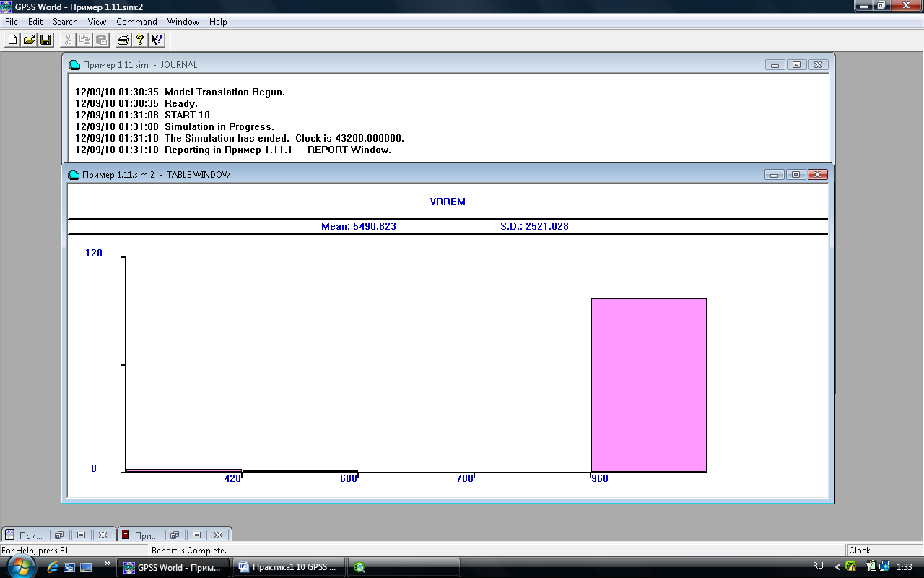
Task: Click the Paste clipboard toolbar icon
Action: 101,39
